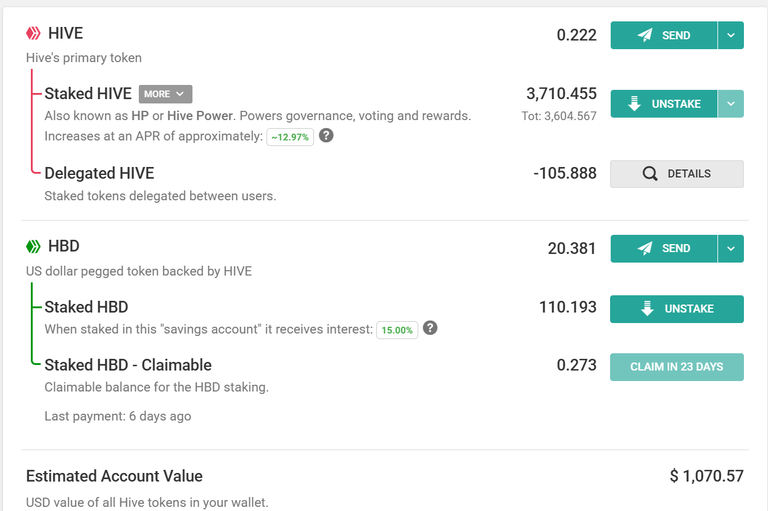Click the HIVE token heading text
The image size is (768, 511).
tap(66, 33)
